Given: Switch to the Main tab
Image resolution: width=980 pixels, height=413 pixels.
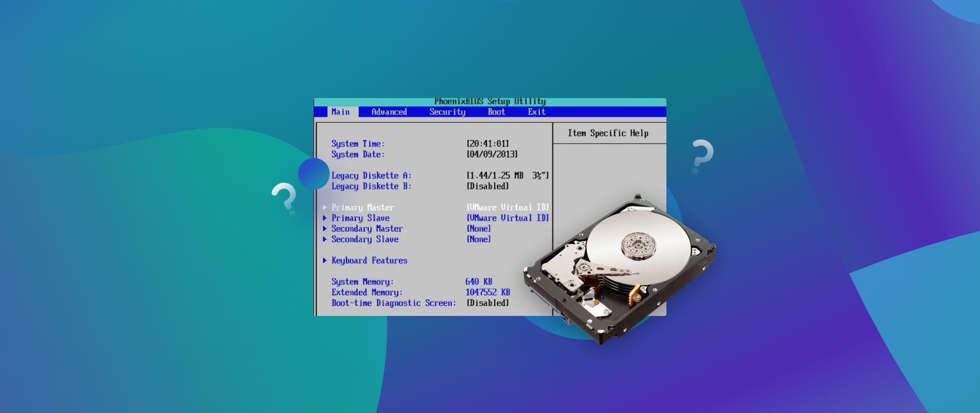Looking at the screenshot, I should [340, 112].
